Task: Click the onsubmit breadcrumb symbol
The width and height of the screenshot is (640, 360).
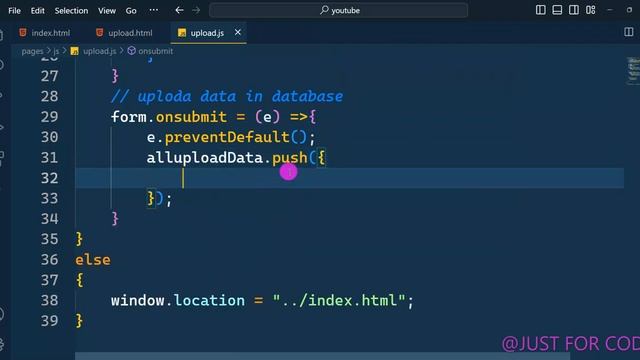Action: pyautogui.click(x=156, y=51)
